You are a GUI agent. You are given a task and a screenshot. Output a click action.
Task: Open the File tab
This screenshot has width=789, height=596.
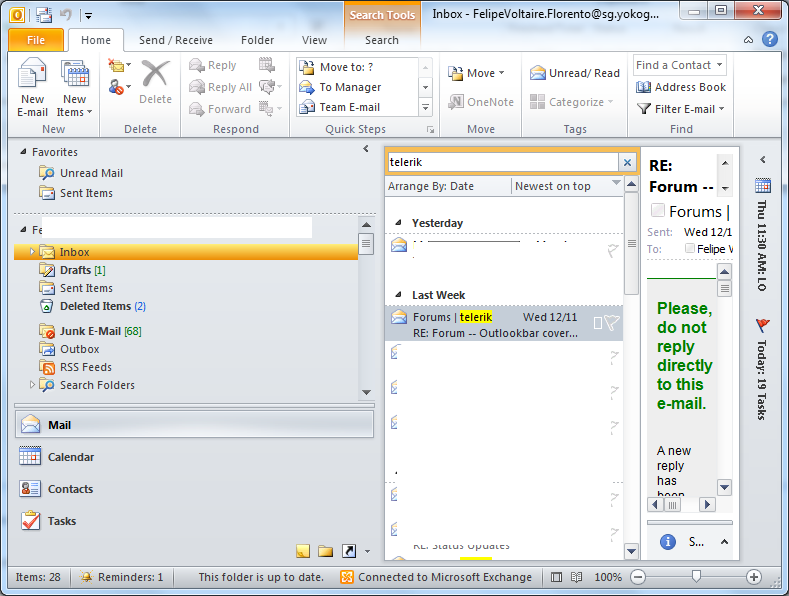click(x=36, y=40)
